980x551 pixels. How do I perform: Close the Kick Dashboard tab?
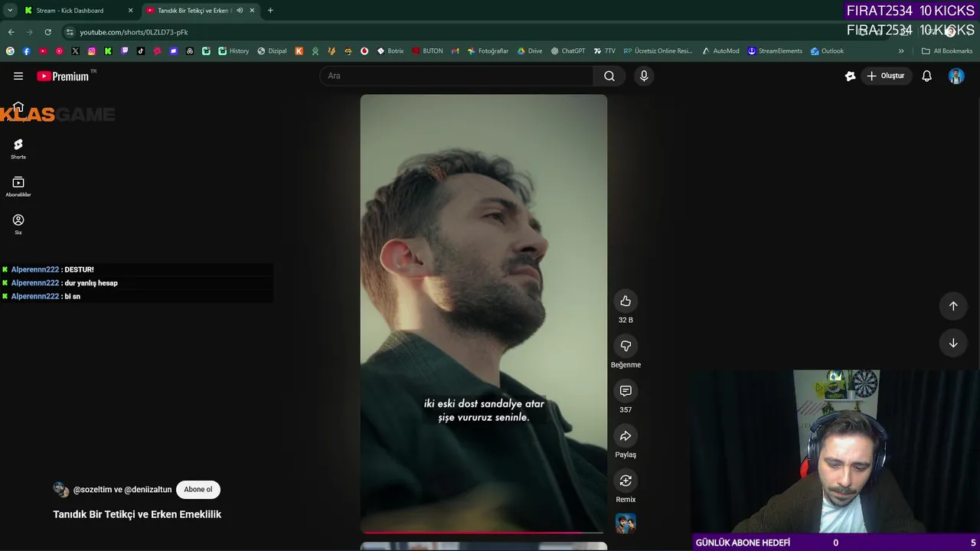coord(130,11)
